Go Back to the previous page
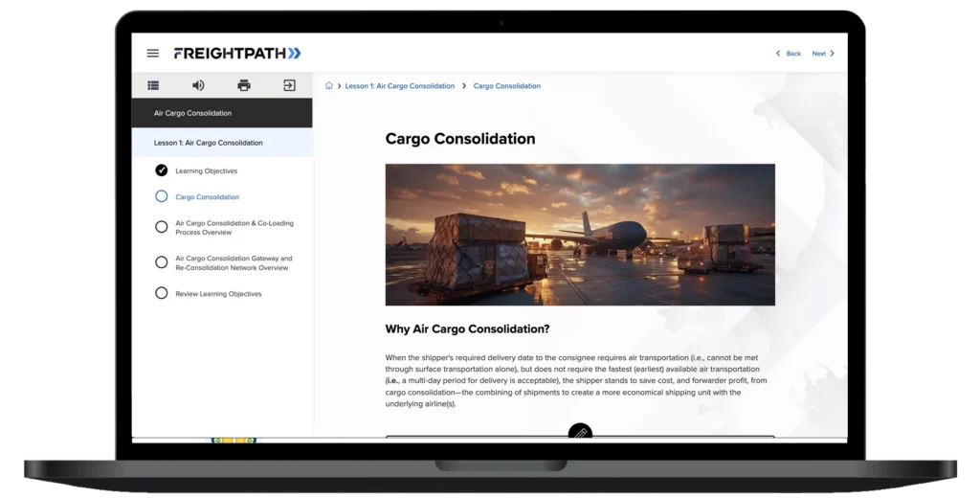Viewport: 980px width, 498px height. coord(789,54)
